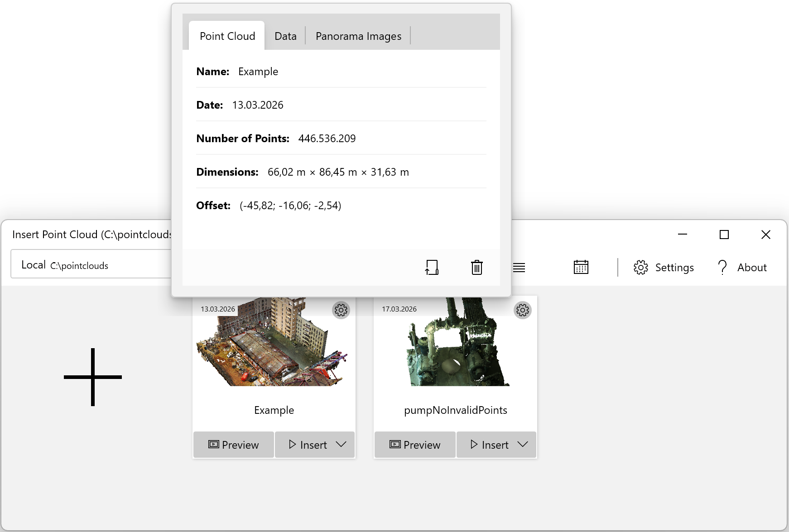The image size is (789, 532).
Task: Click the plus to add point cloud
Action: pyautogui.click(x=93, y=377)
